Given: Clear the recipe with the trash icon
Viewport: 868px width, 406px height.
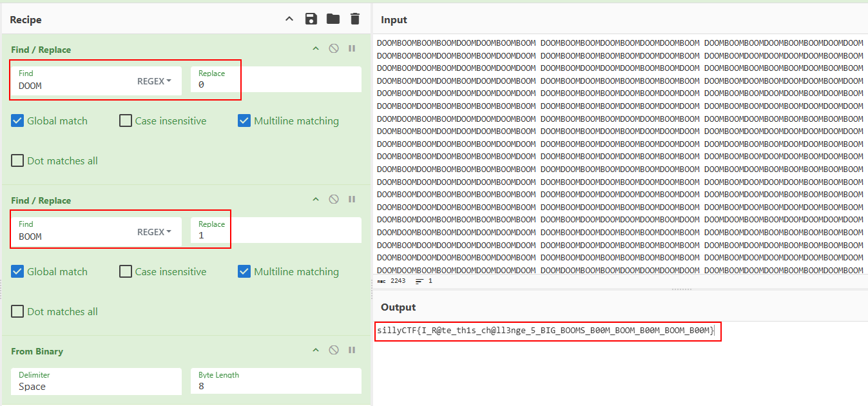Looking at the screenshot, I should pos(354,19).
